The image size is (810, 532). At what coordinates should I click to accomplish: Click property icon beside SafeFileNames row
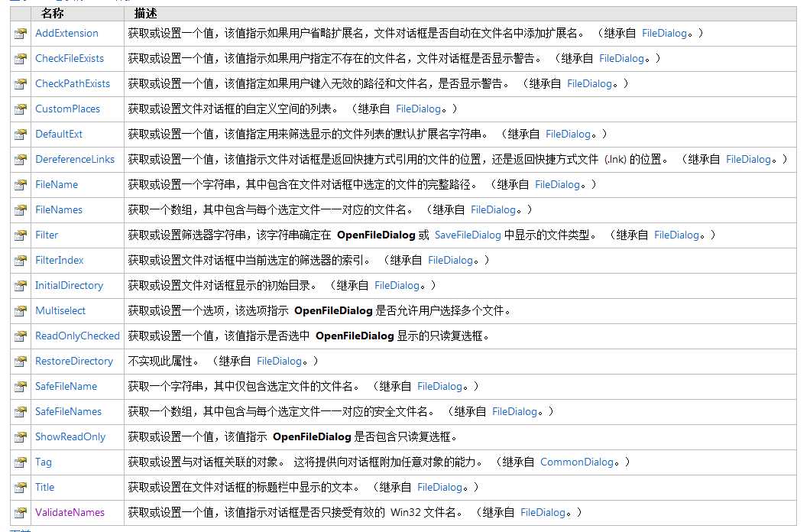pyautogui.click(x=20, y=414)
